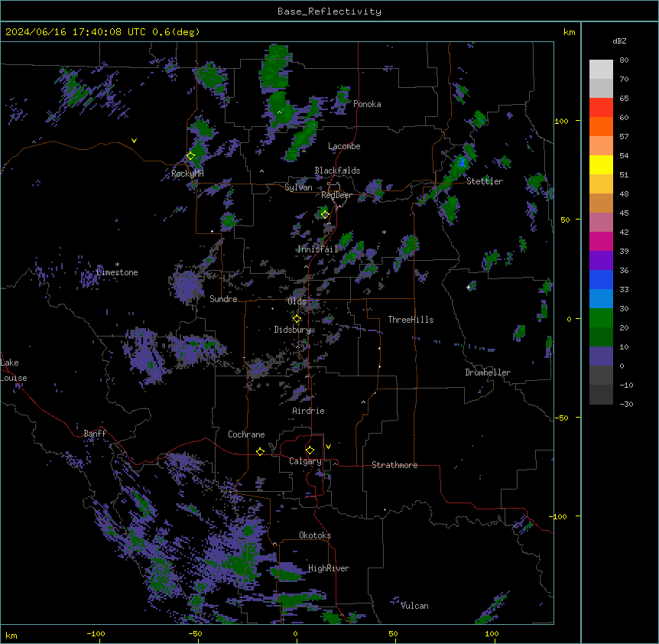The width and height of the screenshot is (659, 644).
Task: Click the Calgary city label
Action: click(x=306, y=461)
